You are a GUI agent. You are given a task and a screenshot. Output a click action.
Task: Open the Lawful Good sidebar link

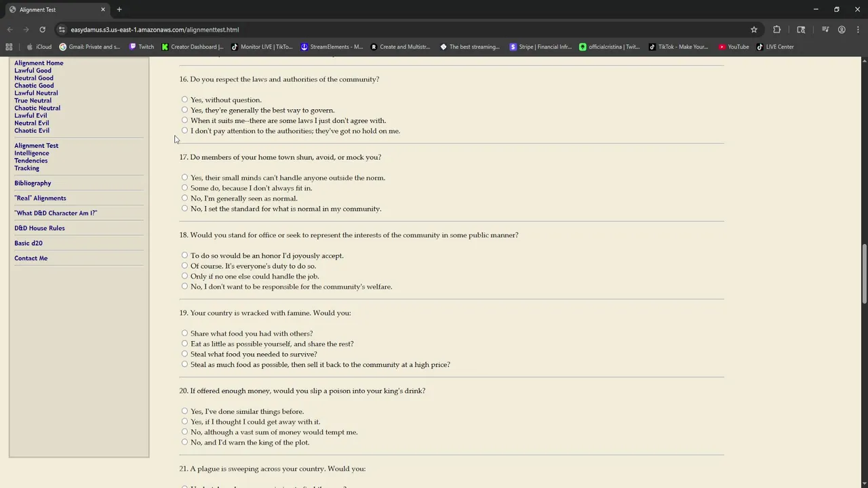pyautogui.click(x=33, y=70)
